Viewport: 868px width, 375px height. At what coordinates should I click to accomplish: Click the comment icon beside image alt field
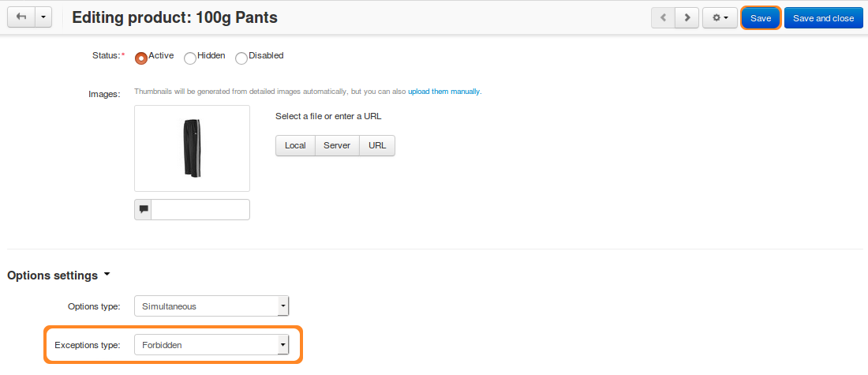pyautogui.click(x=144, y=209)
